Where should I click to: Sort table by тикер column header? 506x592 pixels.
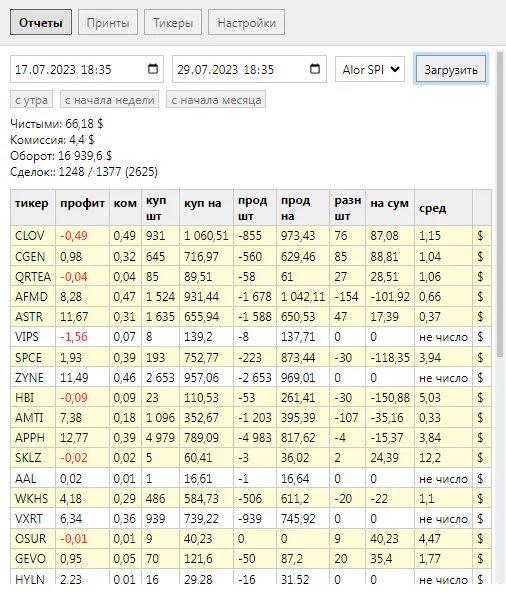pyautogui.click(x=32, y=203)
